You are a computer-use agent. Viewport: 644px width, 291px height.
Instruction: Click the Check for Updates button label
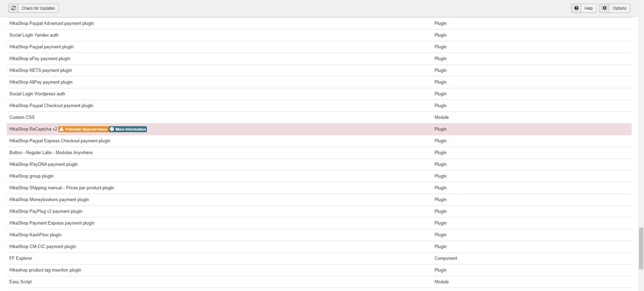click(x=38, y=8)
